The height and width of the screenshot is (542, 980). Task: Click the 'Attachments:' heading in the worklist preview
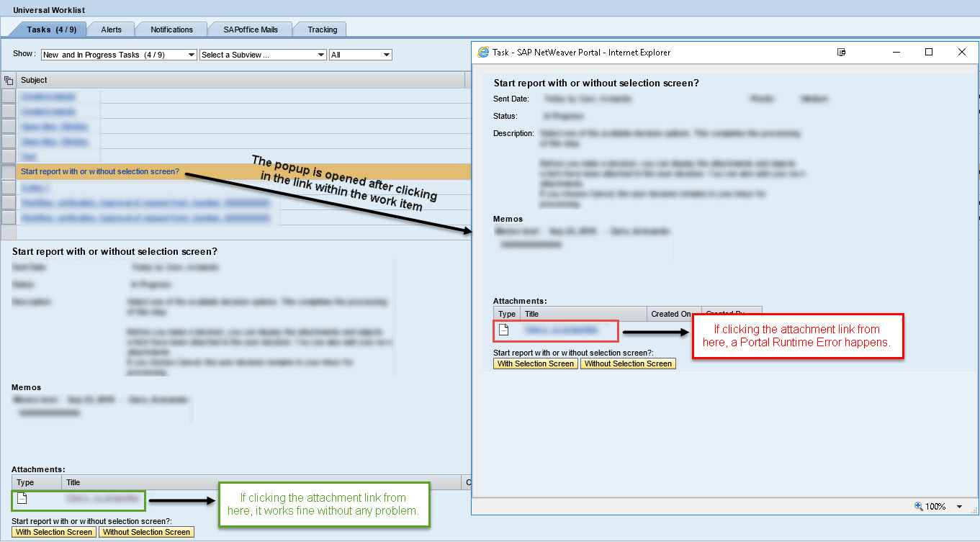[x=38, y=469]
